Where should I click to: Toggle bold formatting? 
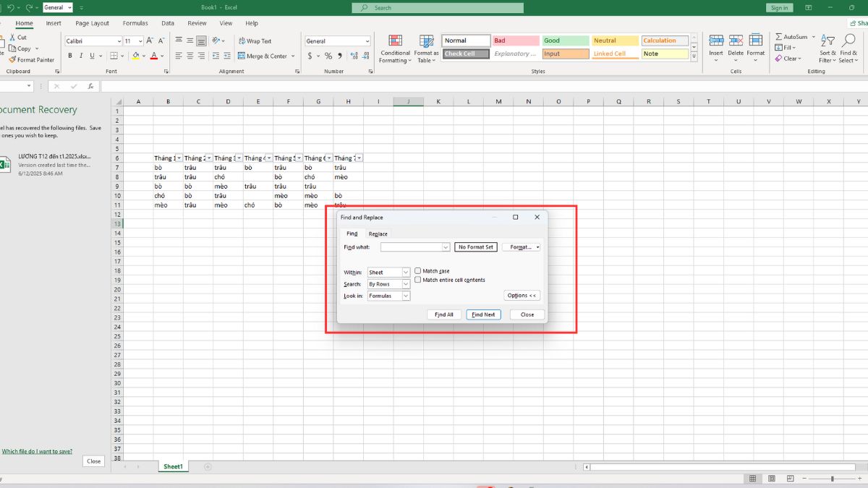tap(70, 55)
